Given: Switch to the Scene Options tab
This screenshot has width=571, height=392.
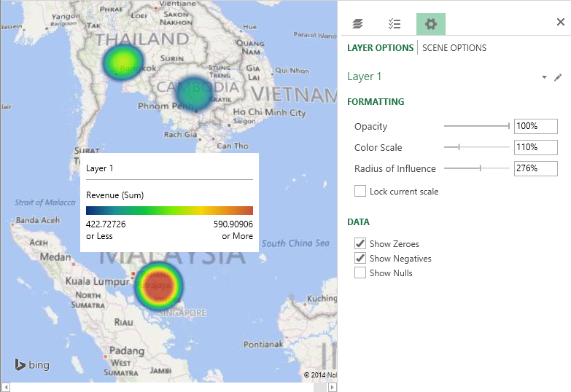Looking at the screenshot, I should (454, 48).
